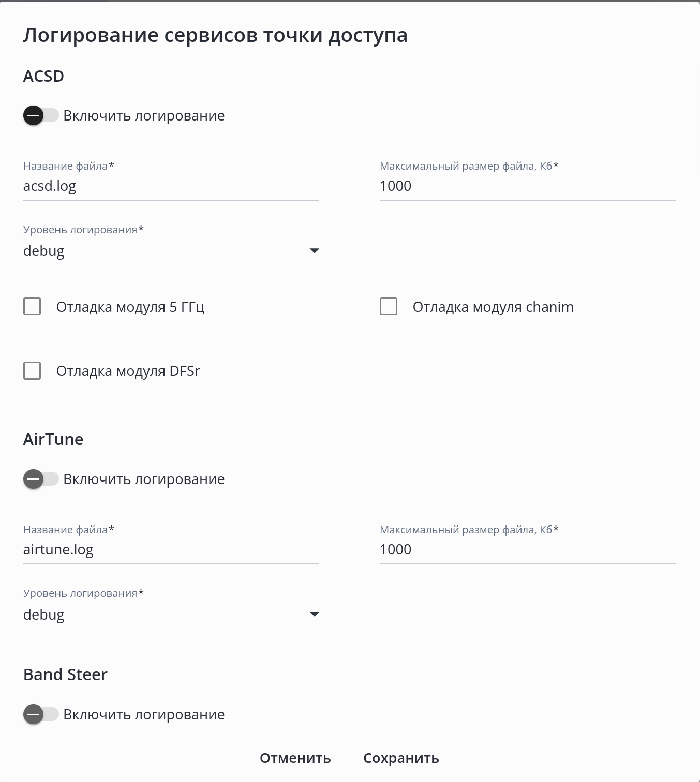Viewport: 700px width, 782px height.
Task: Check the 5 ГГц module debug checkbox
Action: click(32, 307)
